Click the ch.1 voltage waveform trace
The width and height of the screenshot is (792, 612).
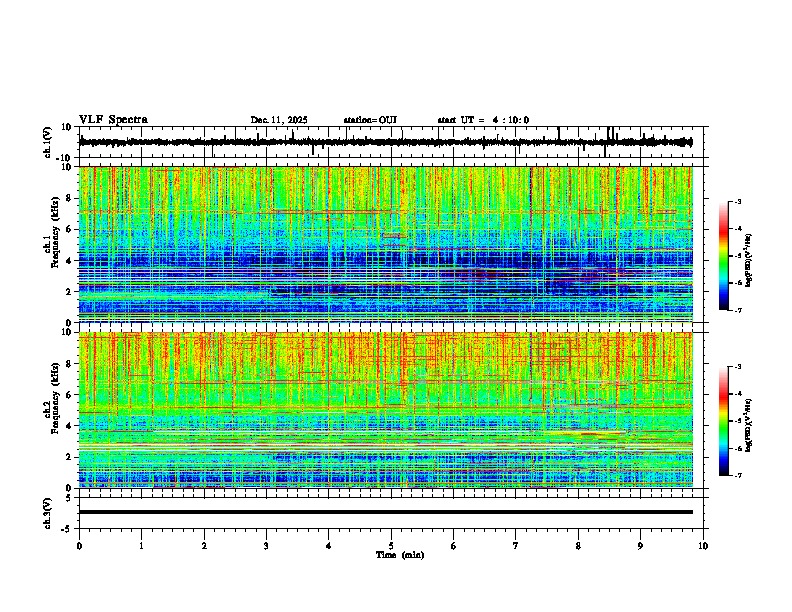[x=386, y=142]
